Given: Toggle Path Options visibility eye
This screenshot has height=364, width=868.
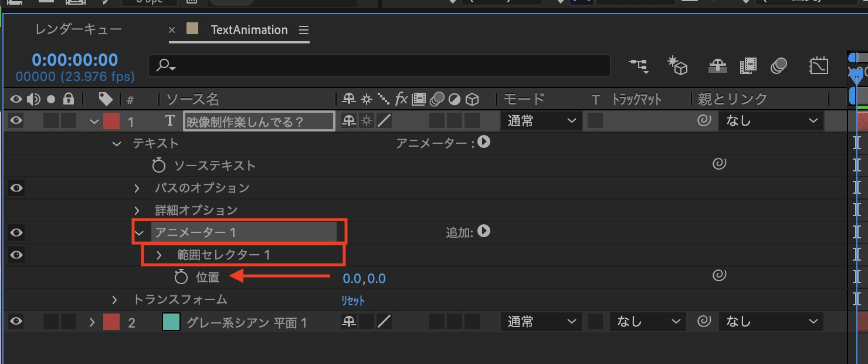Looking at the screenshot, I should click(16, 188).
